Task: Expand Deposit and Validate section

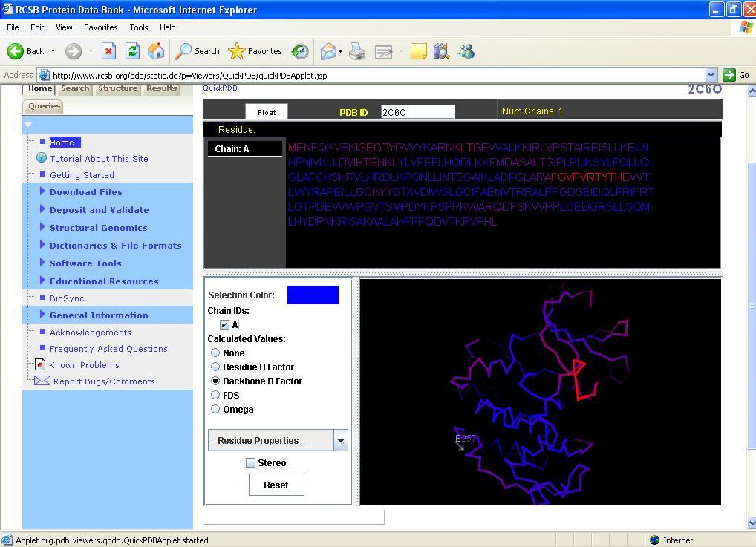Action: coord(42,209)
